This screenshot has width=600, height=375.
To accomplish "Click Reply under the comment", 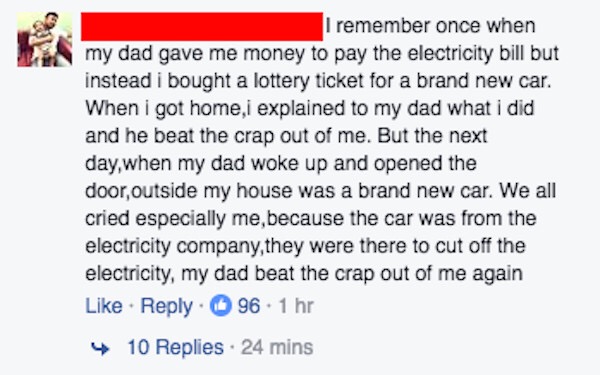I will (166, 307).
